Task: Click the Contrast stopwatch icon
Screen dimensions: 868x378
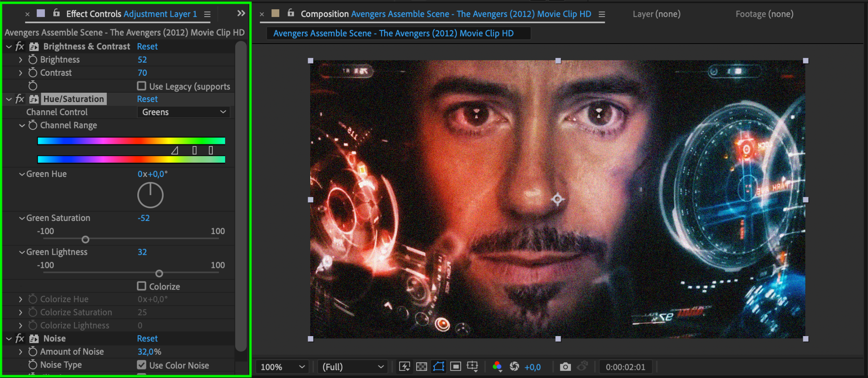Action: (x=33, y=73)
